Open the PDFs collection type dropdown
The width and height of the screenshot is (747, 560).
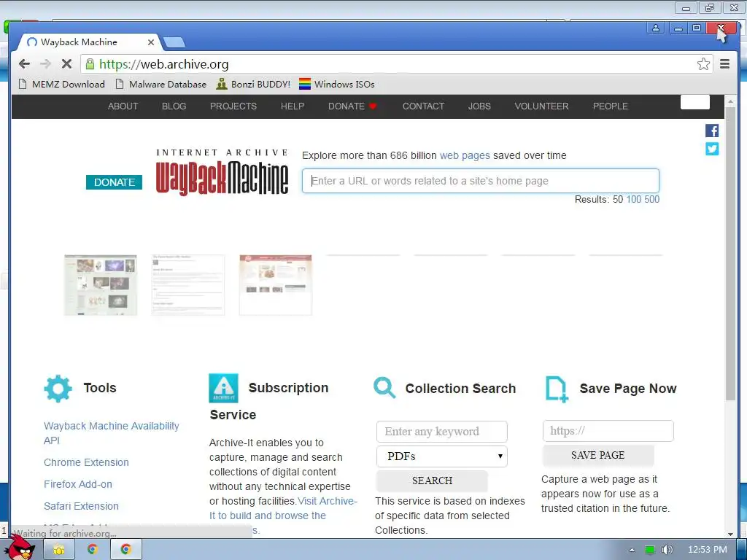[441, 456]
